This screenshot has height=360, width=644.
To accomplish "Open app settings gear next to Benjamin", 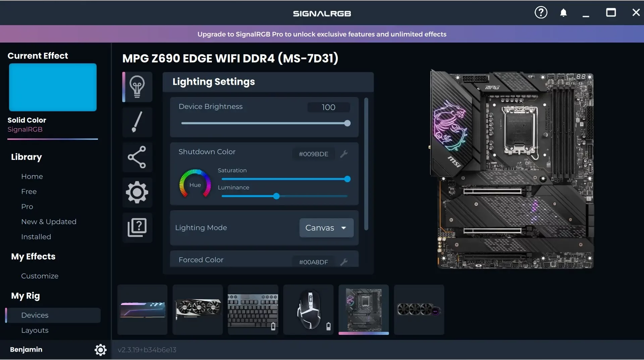I will pyautogui.click(x=100, y=350).
